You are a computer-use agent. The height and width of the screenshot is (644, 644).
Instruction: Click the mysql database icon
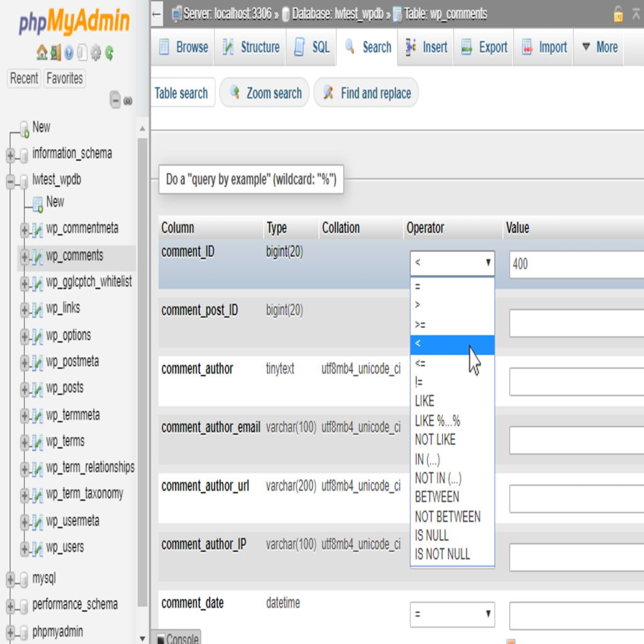click(24, 579)
